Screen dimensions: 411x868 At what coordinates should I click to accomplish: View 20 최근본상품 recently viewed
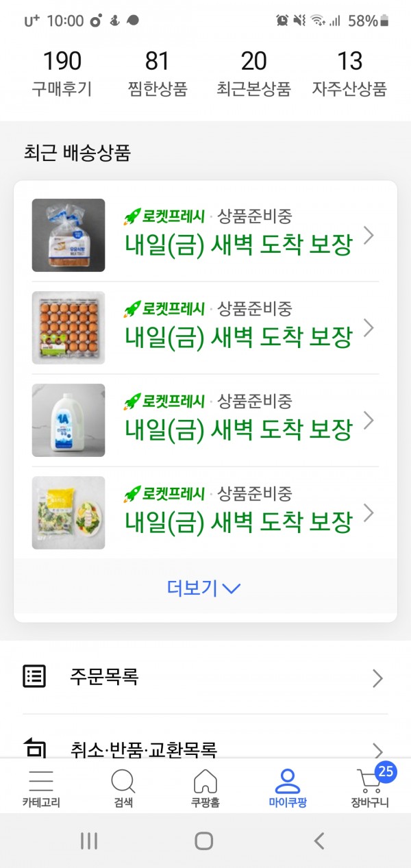253,73
